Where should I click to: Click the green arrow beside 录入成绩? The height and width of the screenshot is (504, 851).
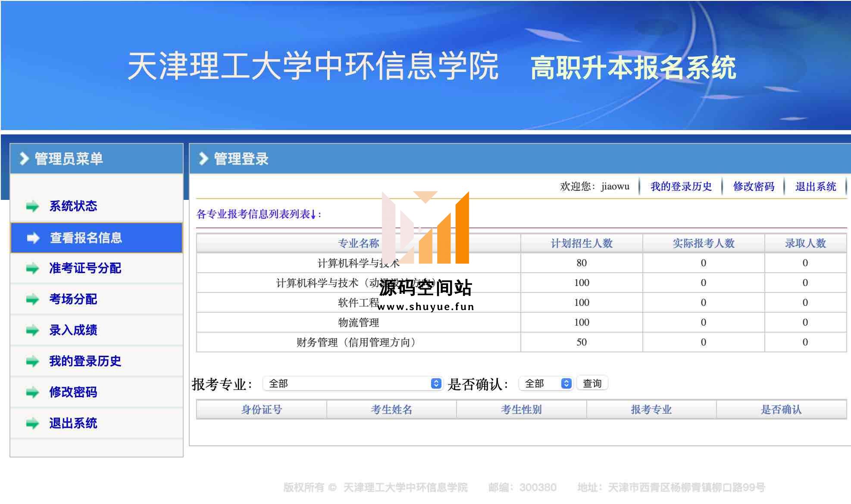pos(32,330)
